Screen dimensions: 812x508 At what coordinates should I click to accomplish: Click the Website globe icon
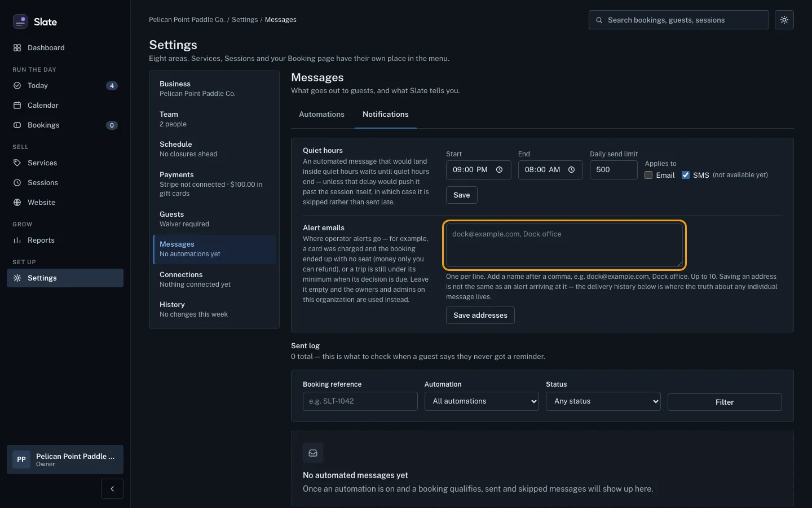click(17, 203)
